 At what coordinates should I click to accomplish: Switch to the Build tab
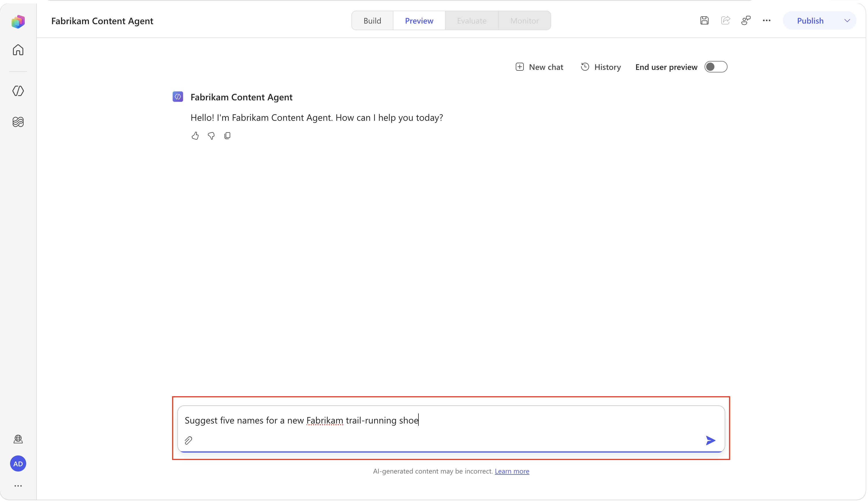coord(372,21)
